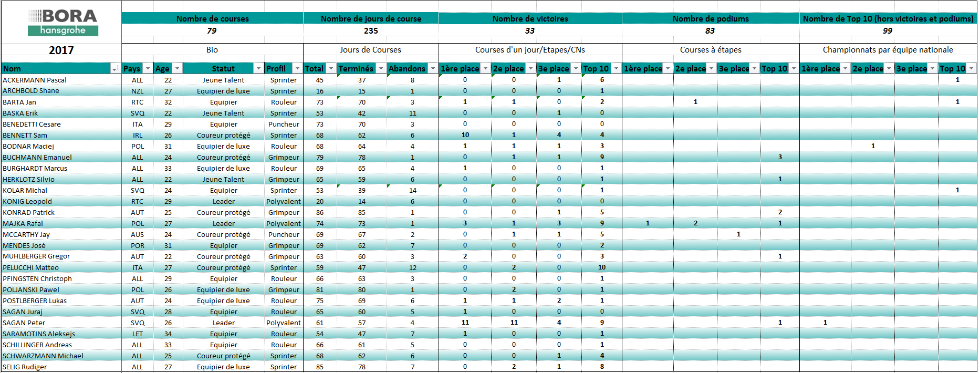Open 1ère place filter under Courses d'un jour
Image resolution: width=980 pixels, height=373 pixels.
tap(486, 69)
